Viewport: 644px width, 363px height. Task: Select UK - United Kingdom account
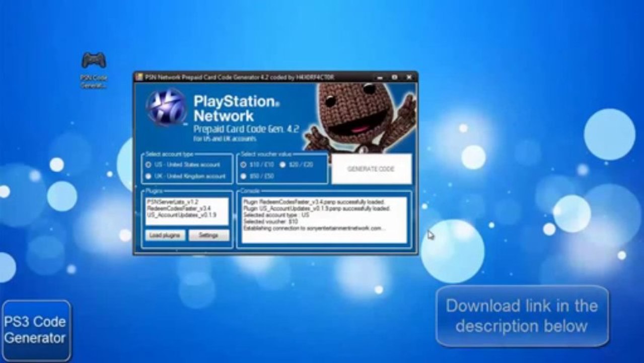click(186, 176)
